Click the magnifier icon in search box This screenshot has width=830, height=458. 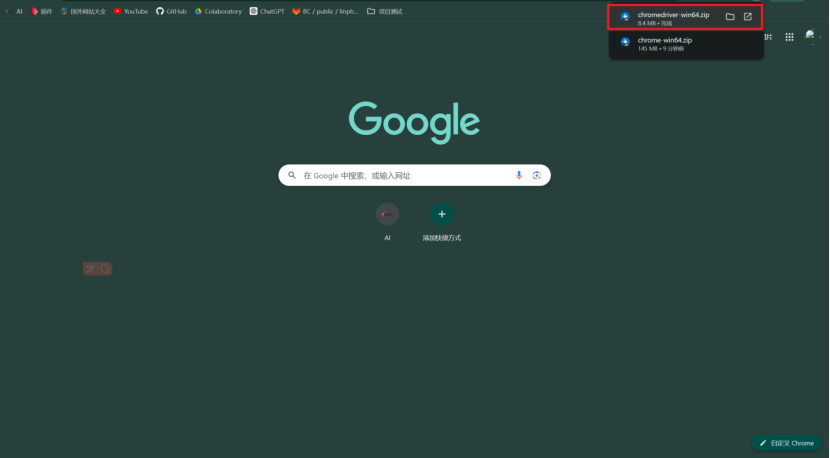292,175
